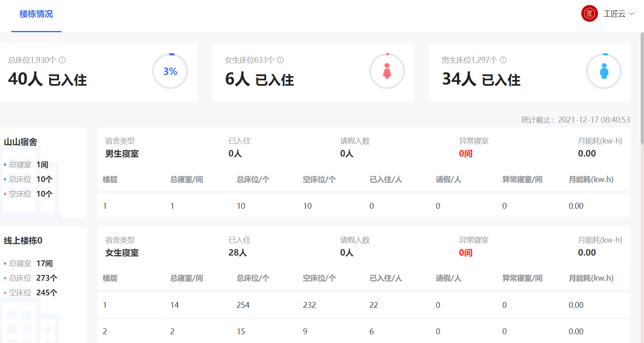Click the red 工匠云 logo avatar
The height and width of the screenshot is (343, 644).
pyautogui.click(x=589, y=14)
